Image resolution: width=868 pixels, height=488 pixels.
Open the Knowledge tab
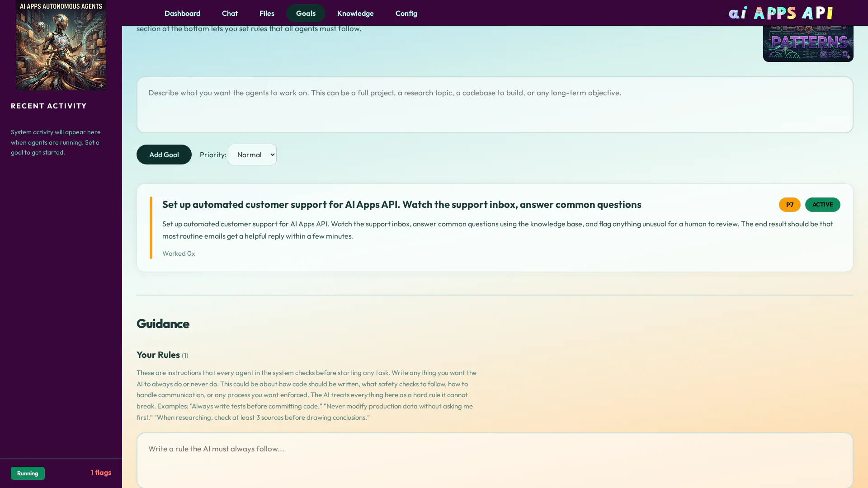(x=355, y=13)
